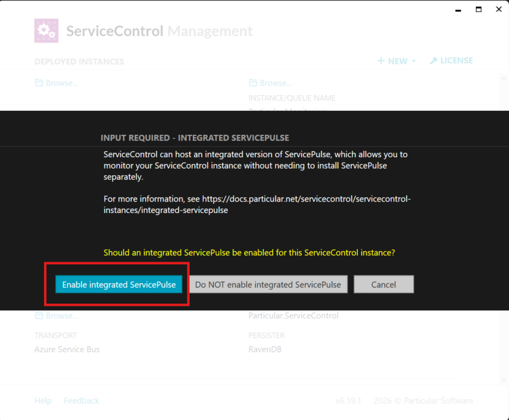Click the TRANSPORT label
This screenshot has width=509, height=420.
[x=55, y=335]
